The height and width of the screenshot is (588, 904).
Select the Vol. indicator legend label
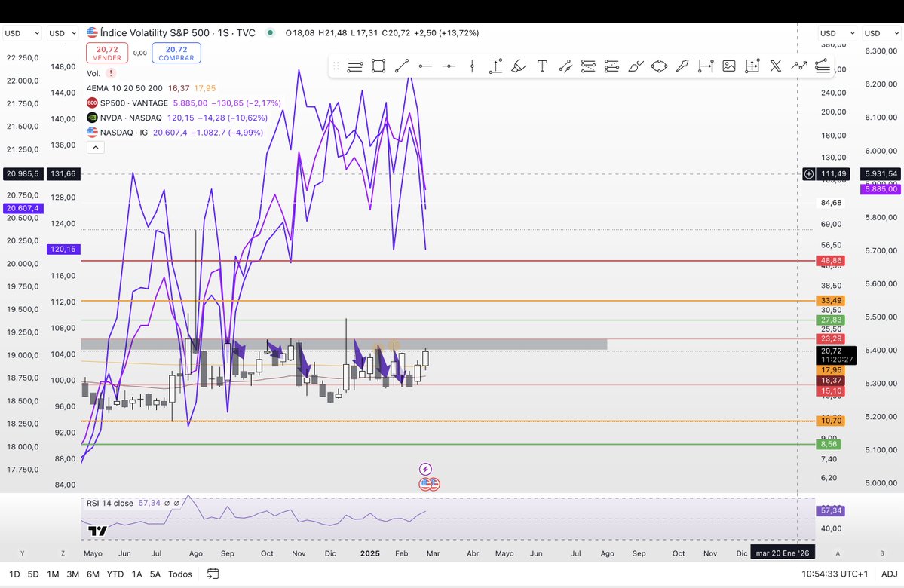coord(93,73)
